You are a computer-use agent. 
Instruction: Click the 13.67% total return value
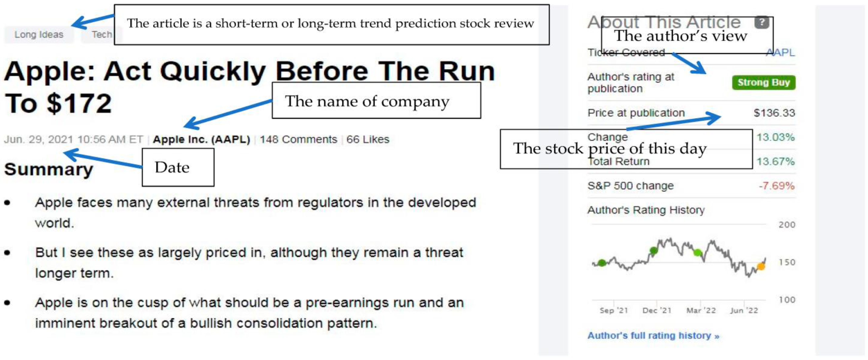click(x=775, y=162)
